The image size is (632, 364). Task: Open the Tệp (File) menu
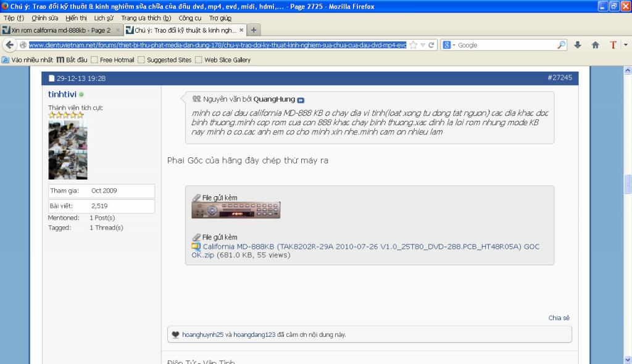pos(14,18)
